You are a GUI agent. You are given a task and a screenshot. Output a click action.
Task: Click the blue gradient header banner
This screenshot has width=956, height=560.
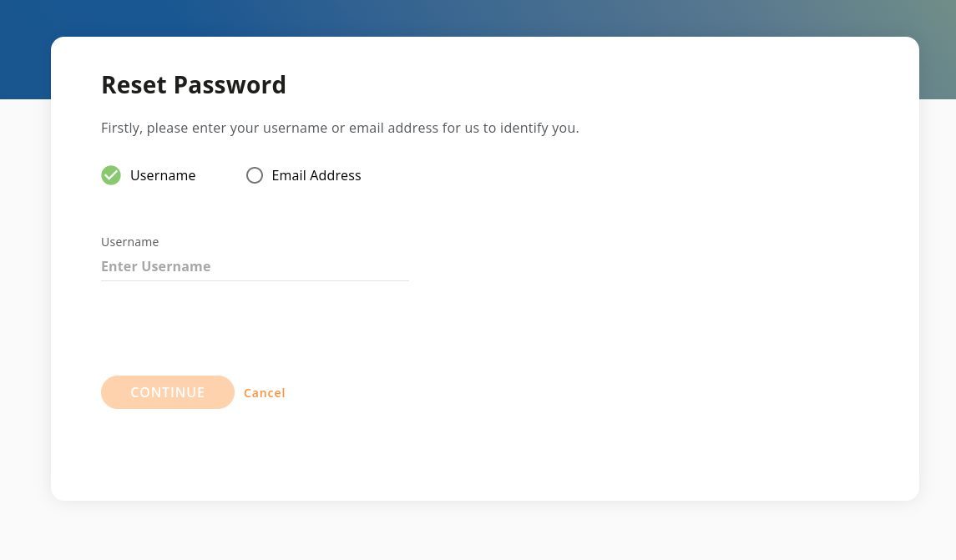478,18
